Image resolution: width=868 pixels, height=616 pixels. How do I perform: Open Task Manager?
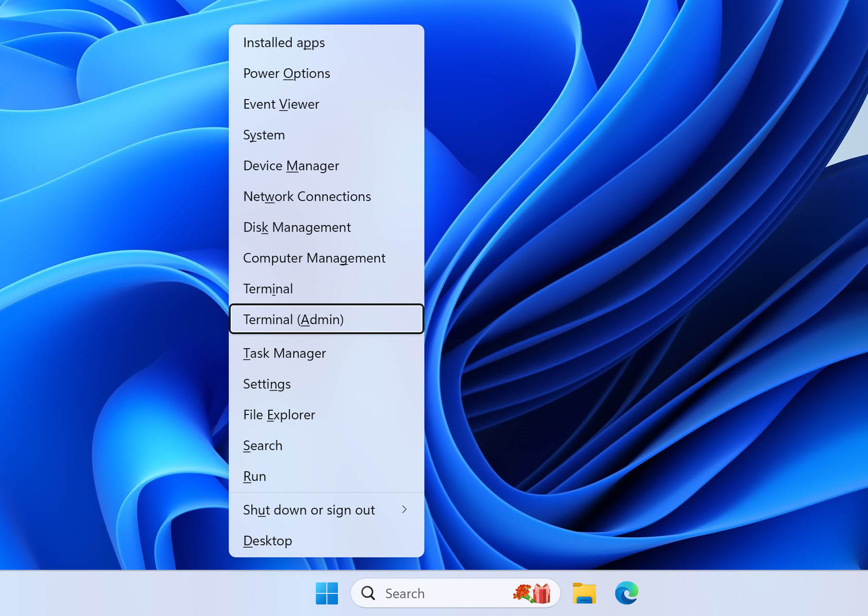pos(327,353)
